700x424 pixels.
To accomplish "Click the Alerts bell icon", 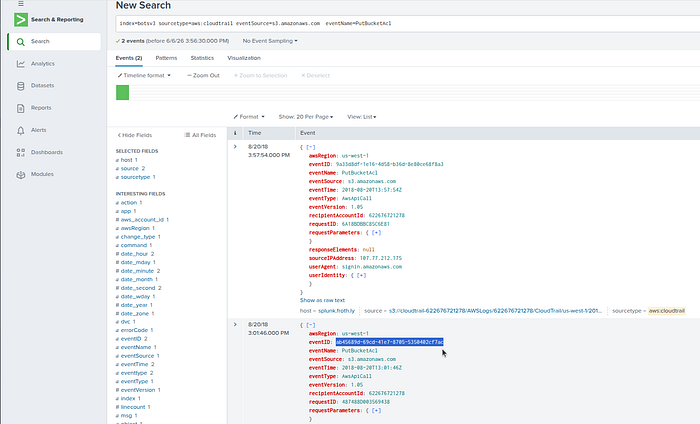I will 21,130.
